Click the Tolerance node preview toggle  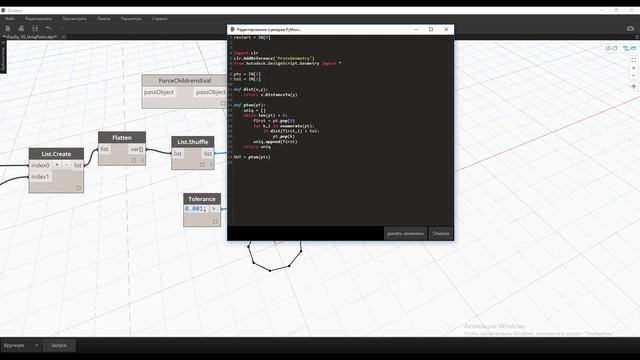point(215,222)
